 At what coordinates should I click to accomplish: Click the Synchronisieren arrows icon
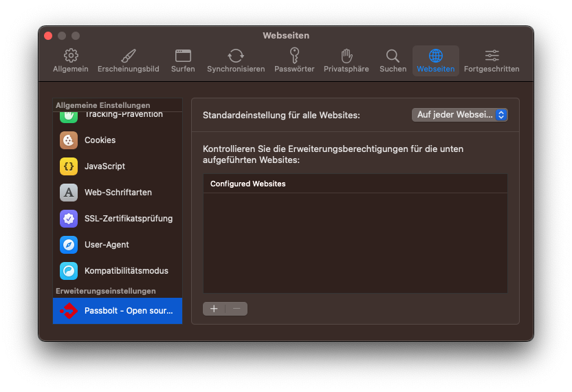click(x=236, y=56)
